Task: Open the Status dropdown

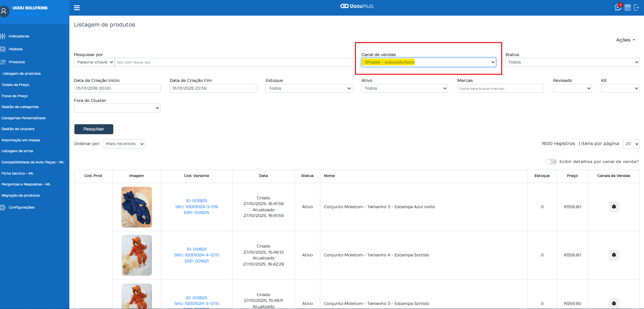Action: pyautogui.click(x=572, y=62)
